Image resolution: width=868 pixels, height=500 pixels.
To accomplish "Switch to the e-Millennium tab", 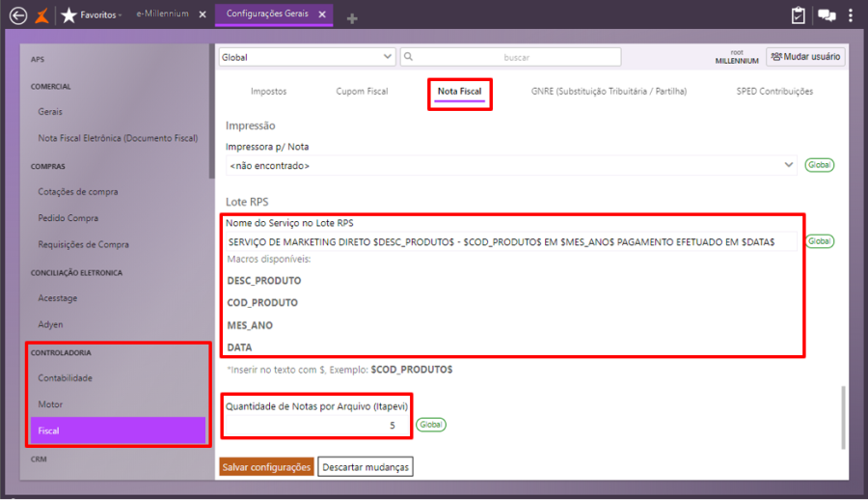I will (163, 14).
